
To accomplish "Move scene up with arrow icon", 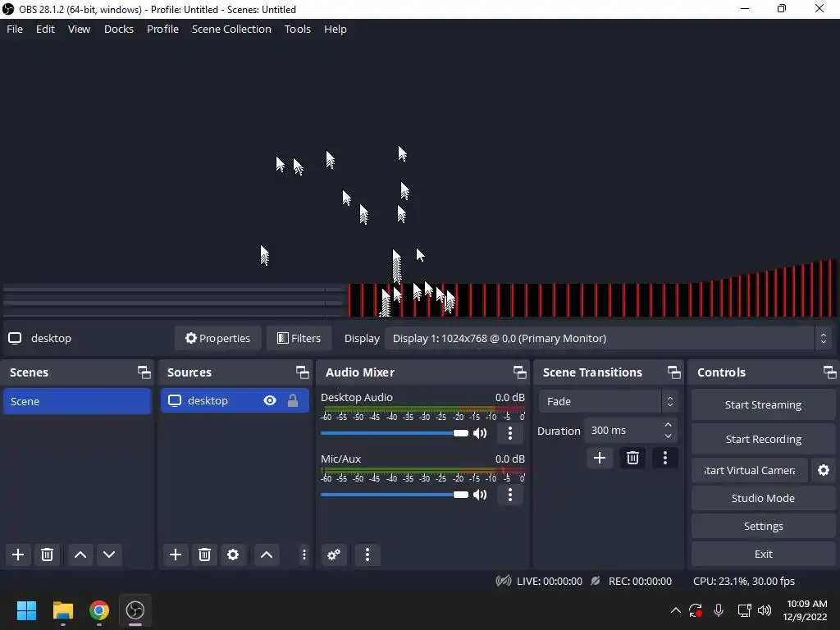I will (80, 555).
